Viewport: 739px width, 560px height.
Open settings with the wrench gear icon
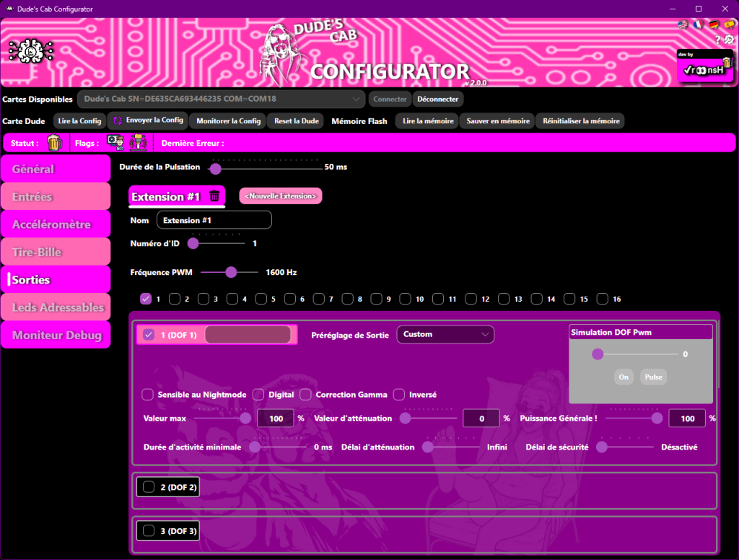pos(728,40)
